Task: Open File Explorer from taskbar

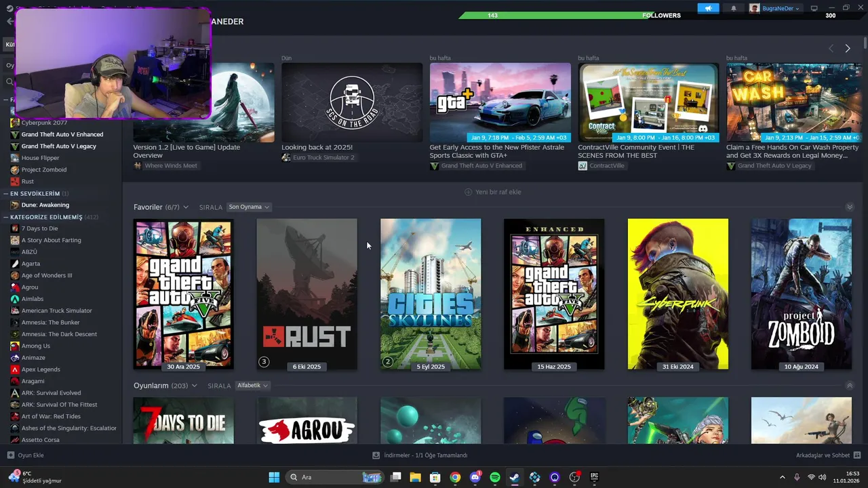Action: click(415, 477)
